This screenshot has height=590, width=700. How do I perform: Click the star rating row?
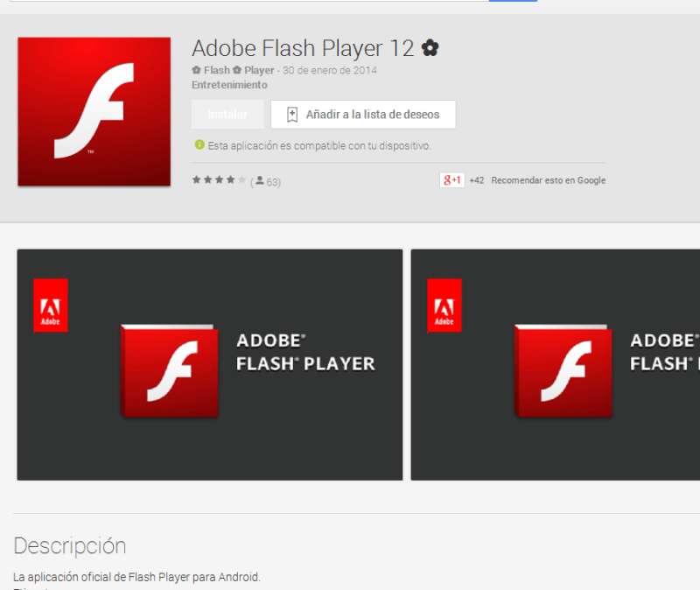pyautogui.click(x=219, y=180)
